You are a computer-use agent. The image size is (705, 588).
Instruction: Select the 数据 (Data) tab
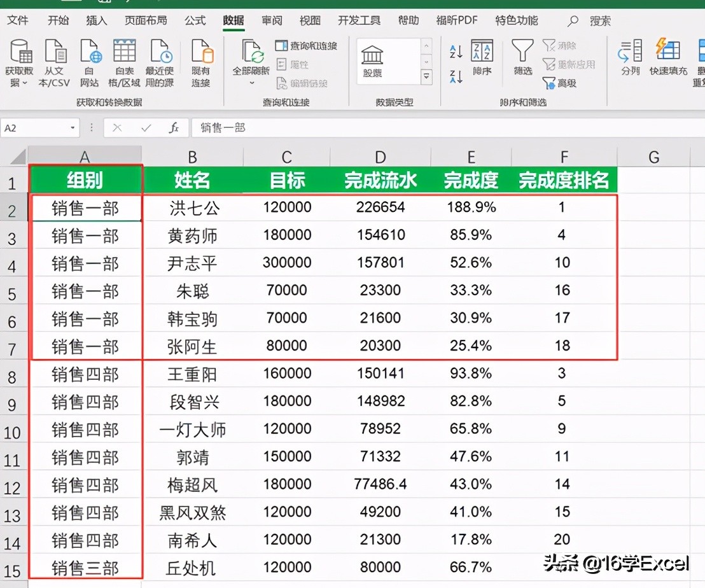click(x=234, y=20)
